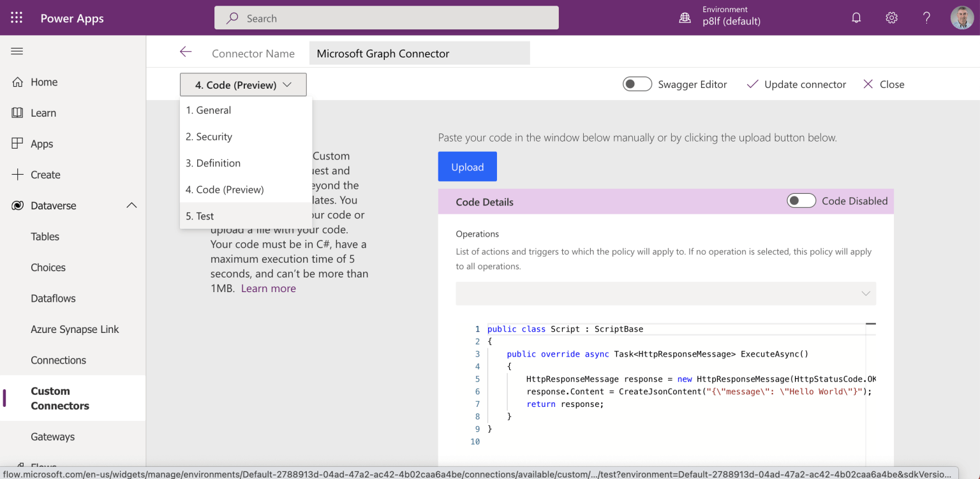Open the settings gear icon
Viewport: 980px width, 479px height.
891,18
